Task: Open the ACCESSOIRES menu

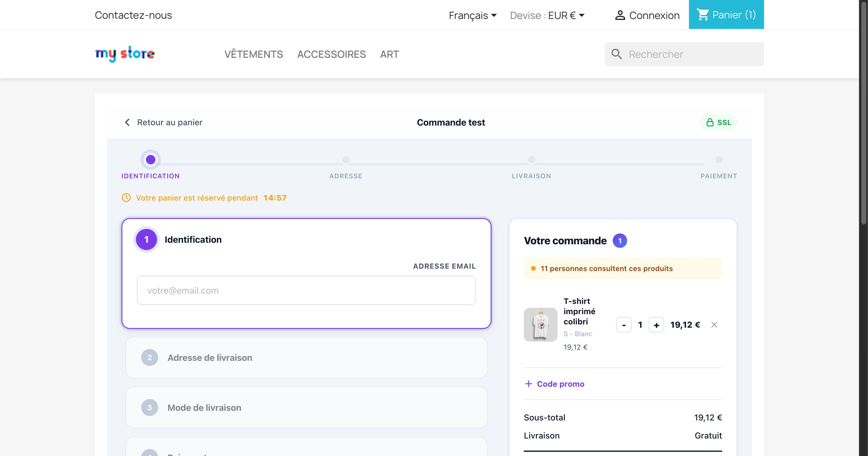Action: (331, 54)
